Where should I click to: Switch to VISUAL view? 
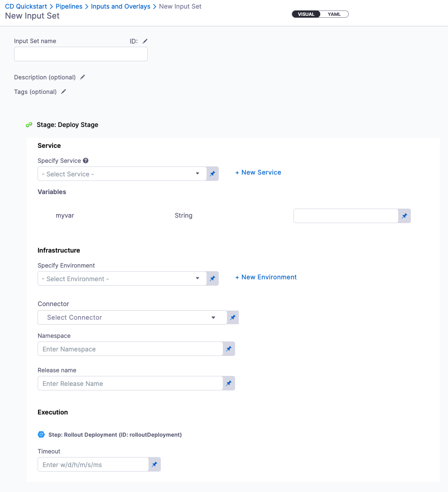[x=306, y=14]
